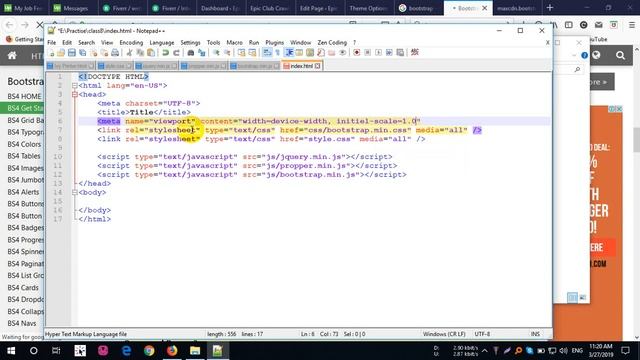The height and width of the screenshot is (360, 640).
Task: Click 'BS4 HOME' link in browser sidebar
Action: 24,96
